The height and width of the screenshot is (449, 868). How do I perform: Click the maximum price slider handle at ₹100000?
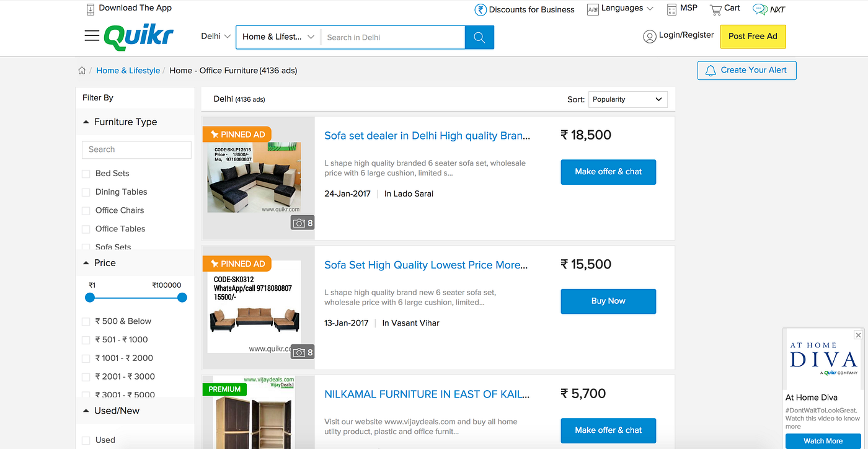tap(182, 298)
